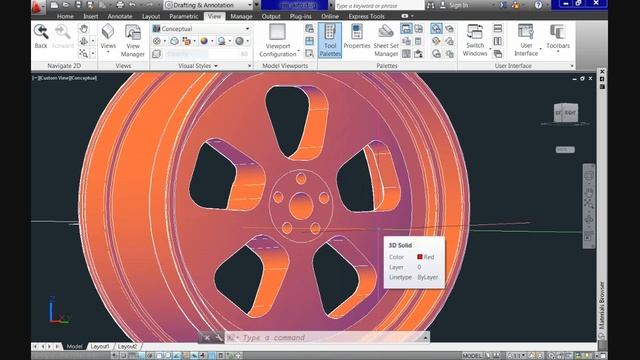Click the Help question mark icon
The width and height of the screenshot is (640, 360).
[x=538, y=5]
